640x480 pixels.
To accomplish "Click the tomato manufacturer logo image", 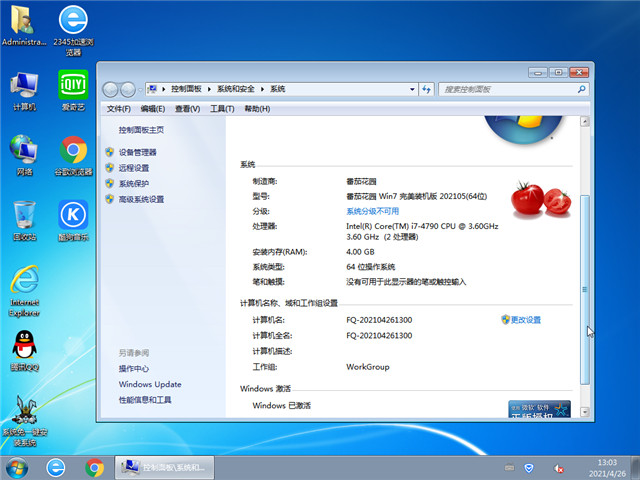I will tap(541, 199).
